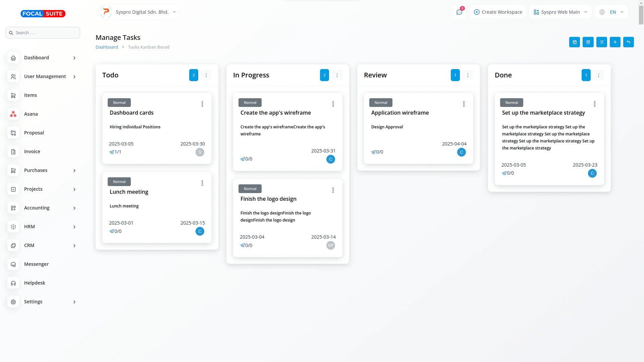Open the Todo column options menu
This screenshot has width=644, height=362.
click(206, 75)
